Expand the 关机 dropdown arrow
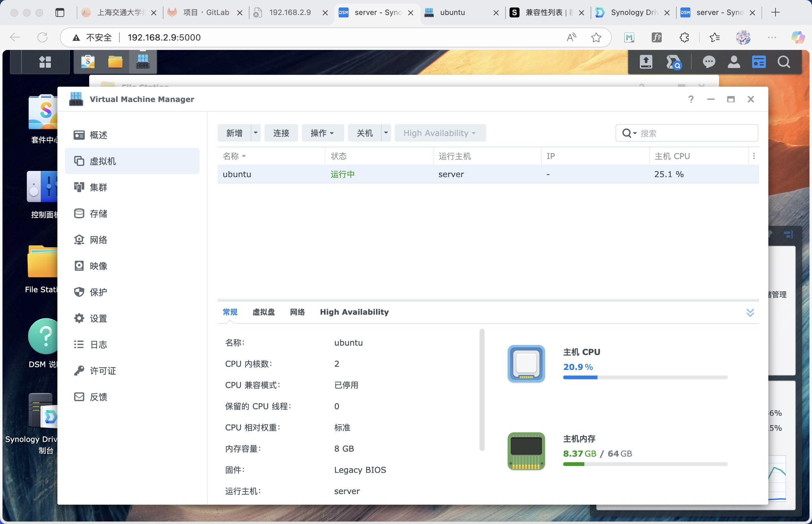This screenshot has width=812, height=524. pyautogui.click(x=386, y=133)
